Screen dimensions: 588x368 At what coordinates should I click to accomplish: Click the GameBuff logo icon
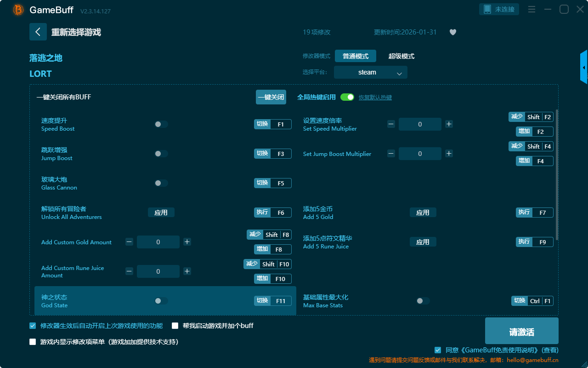pos(18,10)
